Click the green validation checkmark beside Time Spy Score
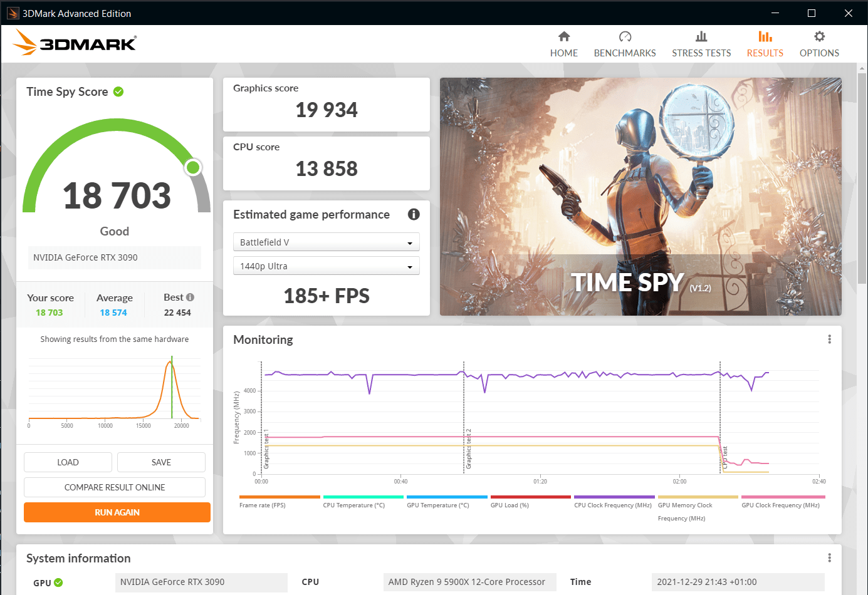 (x=118, y=91)
